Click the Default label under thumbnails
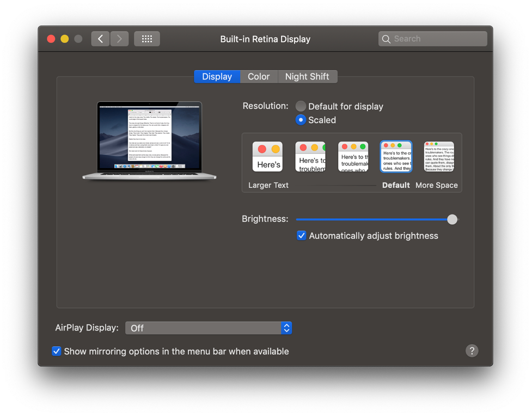Image resolution: width=532 pixels, height=417 pixels. (x=396, y=185)
